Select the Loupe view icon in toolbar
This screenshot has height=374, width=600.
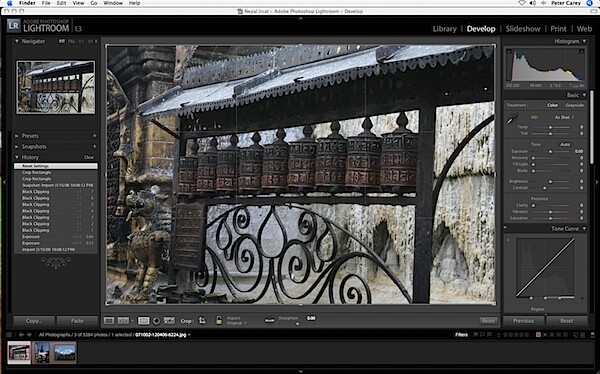click(x=109, y=320)
